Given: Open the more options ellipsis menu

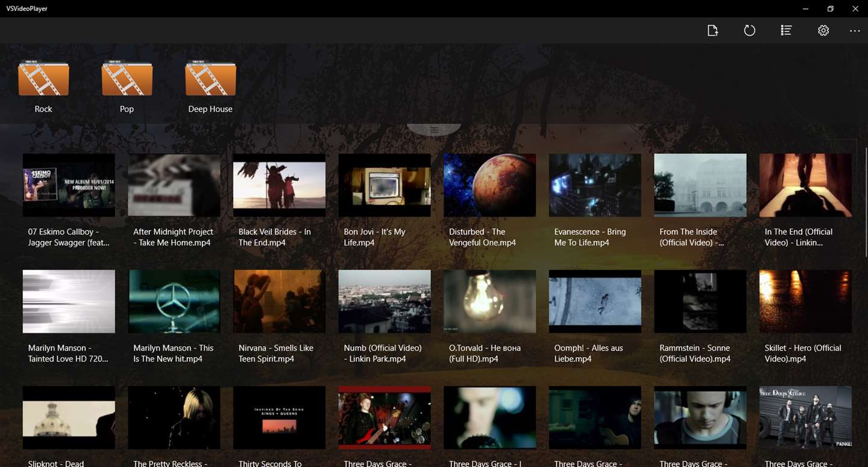Looking at the screenshot, I should pyautogui.click(x=855, y=31).
